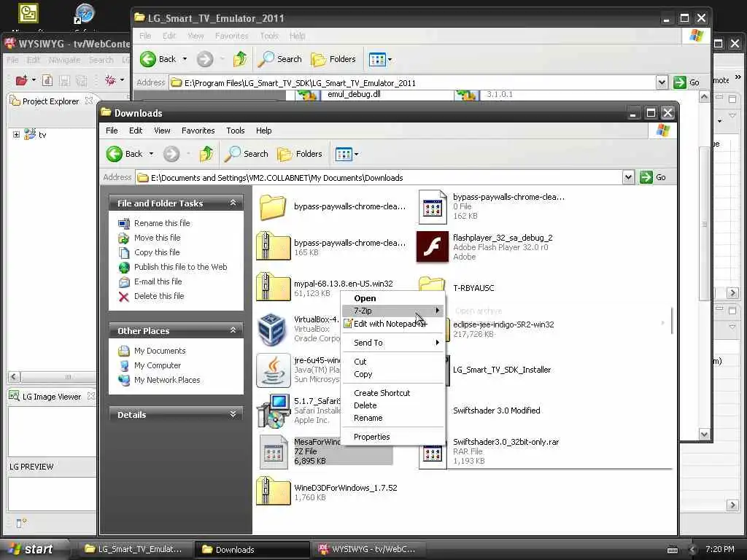Close the LG Image Viewer tab
The width and height of the screenshot is (747, 560).
[91, 396]
